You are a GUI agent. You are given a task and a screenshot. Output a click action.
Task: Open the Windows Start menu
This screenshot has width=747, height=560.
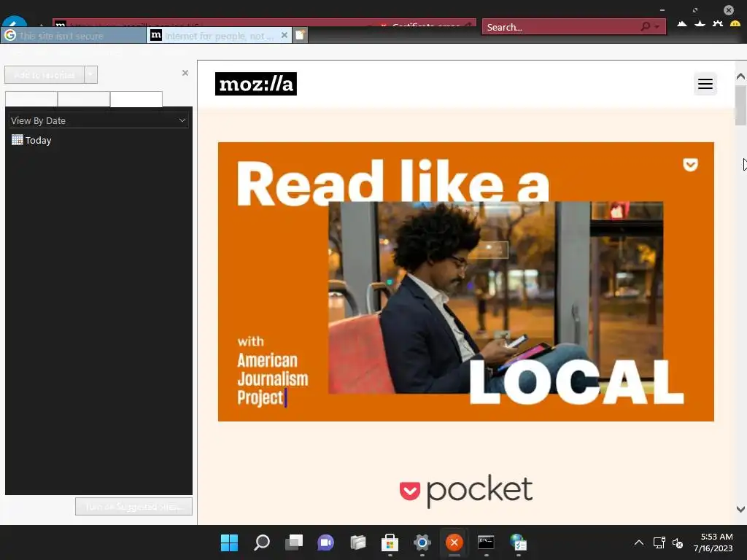[229, 542]
